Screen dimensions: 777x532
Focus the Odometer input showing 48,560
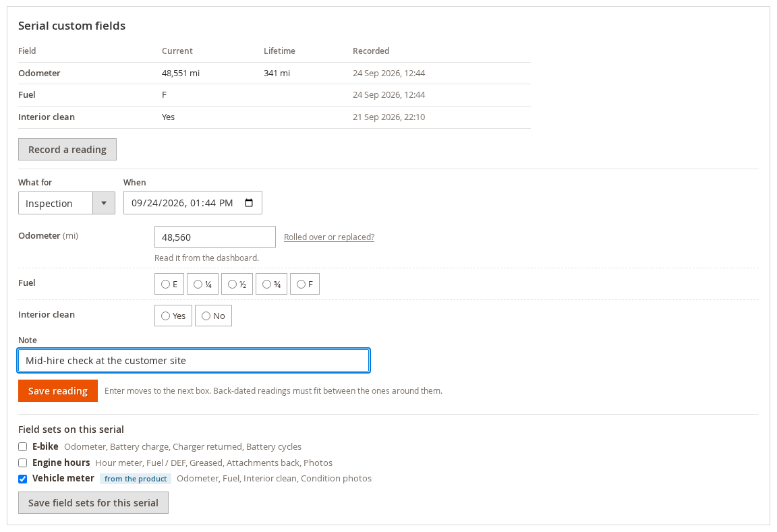pyautogui.click(x=215, y=237)
